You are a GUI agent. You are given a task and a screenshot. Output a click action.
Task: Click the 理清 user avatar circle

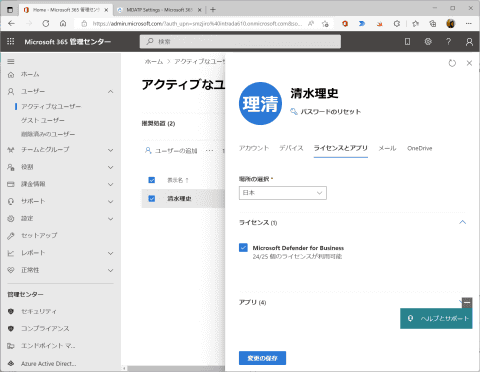(260, 104)
